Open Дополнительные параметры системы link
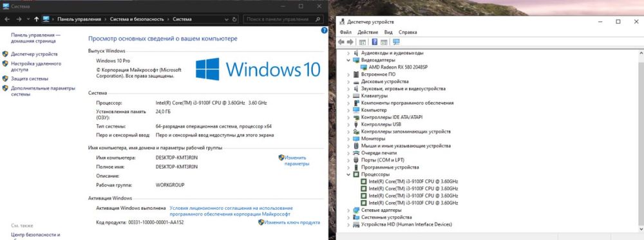This screenshot has height=240, width=644. (x=43, y=91)
